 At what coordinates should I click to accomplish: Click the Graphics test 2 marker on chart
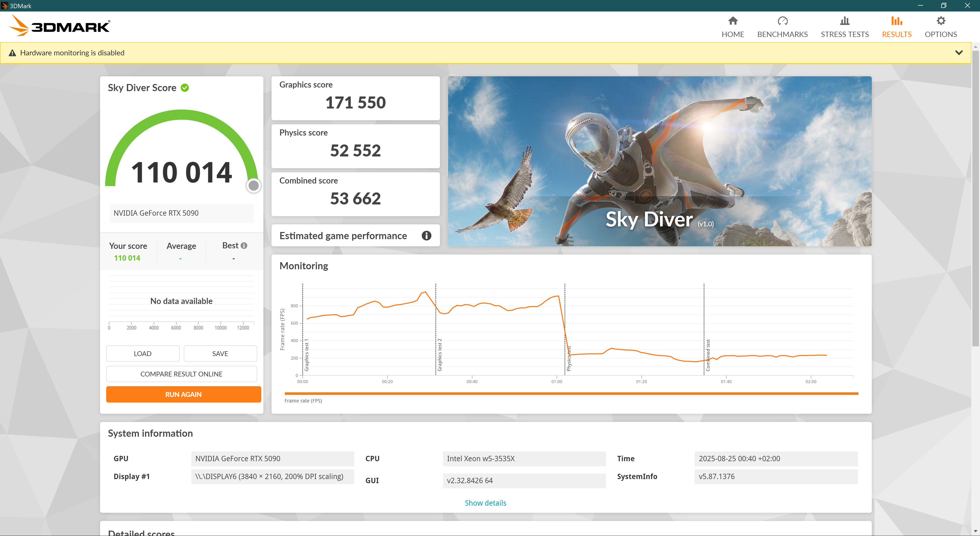[439, 355]
